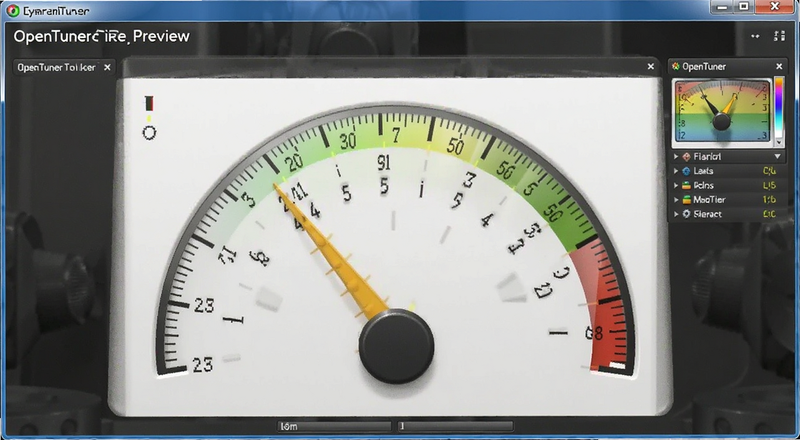Click the yellow value beside Pclns

click(x=769, y=185)
